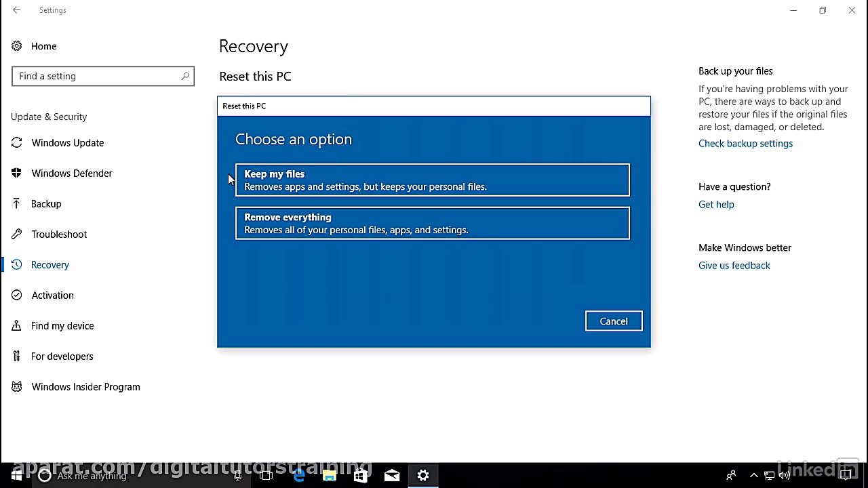Open Windows Insider Program settings

pos(85,386)
